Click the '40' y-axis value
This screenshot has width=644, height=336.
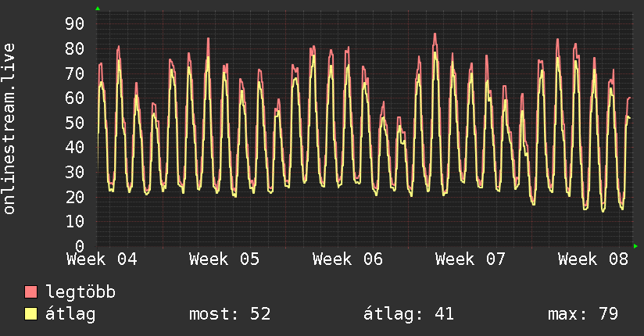point(75,147)
